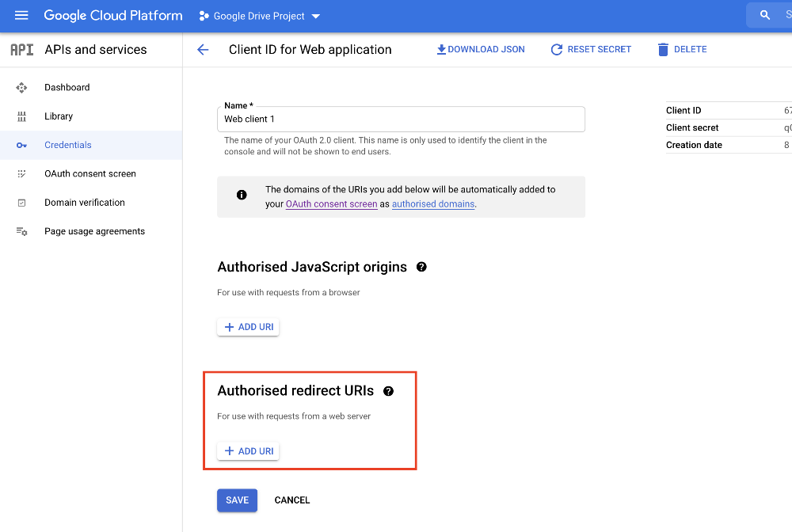Click the Dashboard icon in sidebar
Screen dimensions: 792x532
click(x=21, y=88)
